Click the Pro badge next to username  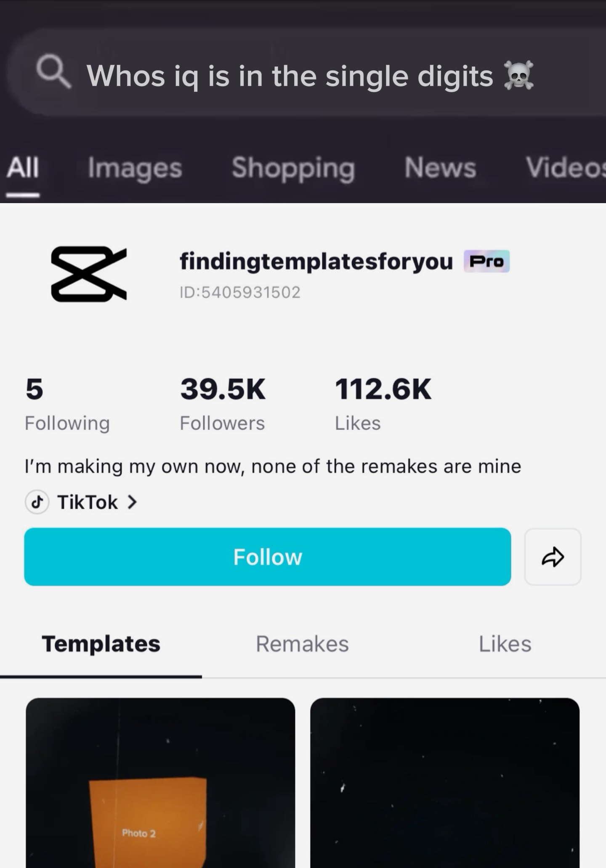[x=486, y=262]
